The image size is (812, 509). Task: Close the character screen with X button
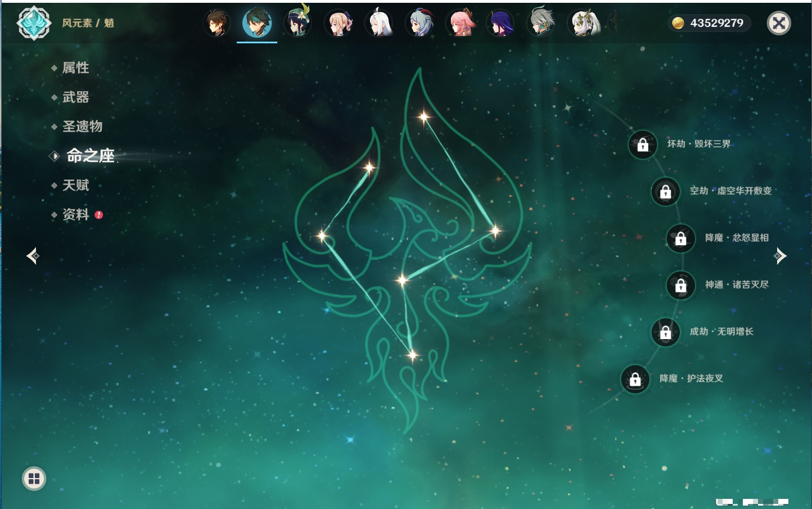tap(779, 23)
